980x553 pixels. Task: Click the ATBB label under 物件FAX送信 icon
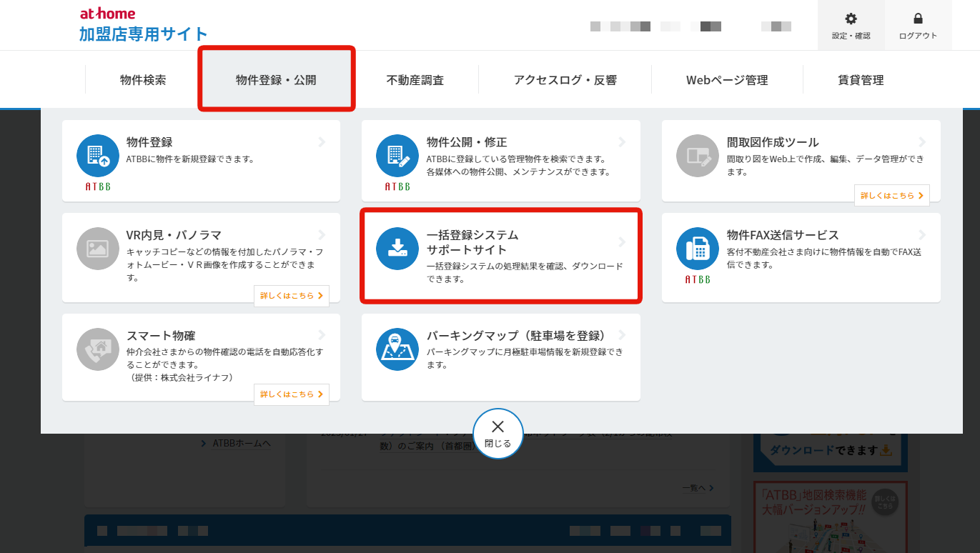tap(698, 279)
